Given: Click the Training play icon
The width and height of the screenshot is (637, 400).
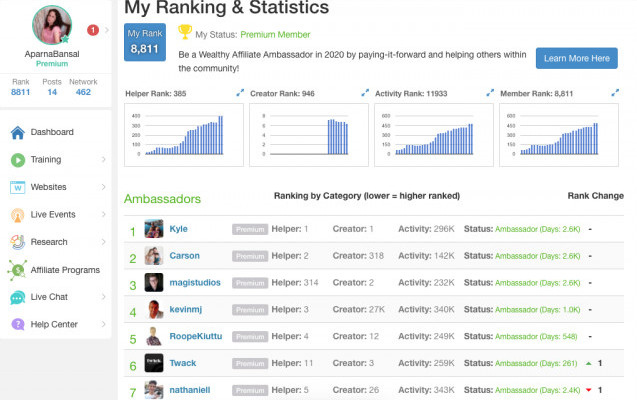Looking at the screenshot, I should (x=17, y=160).
